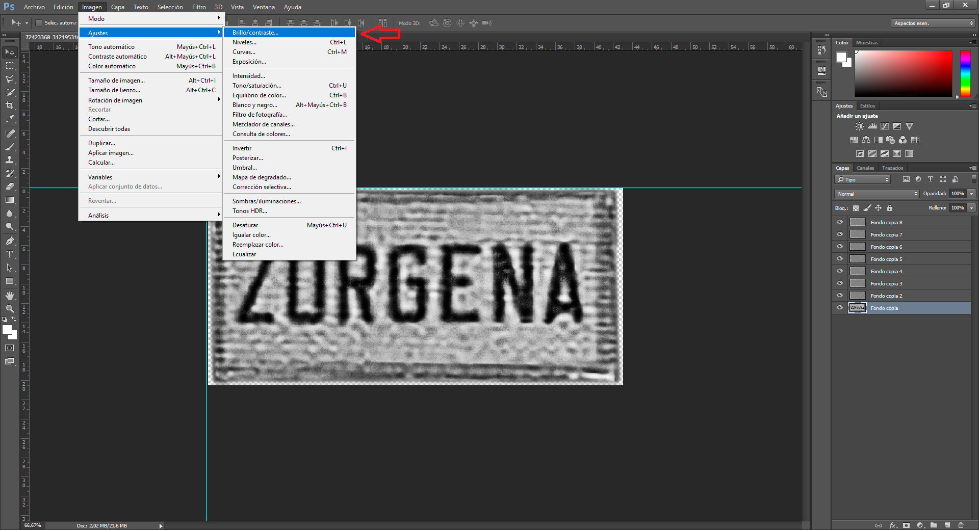This screenshot has height=530, width=980.
Task: Toggle visibility of Fondo copia 3 layer
Action: pyautogui.click(x=840, y=283)
